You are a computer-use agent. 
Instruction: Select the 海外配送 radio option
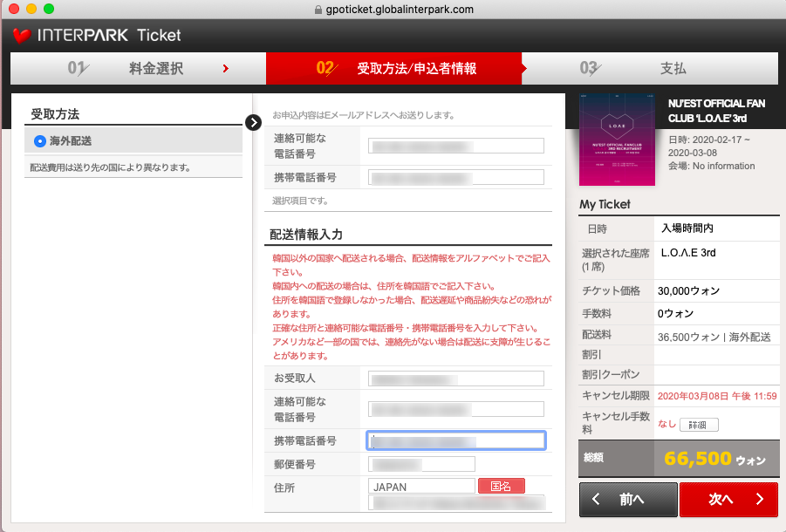click(x=39, y=141)
